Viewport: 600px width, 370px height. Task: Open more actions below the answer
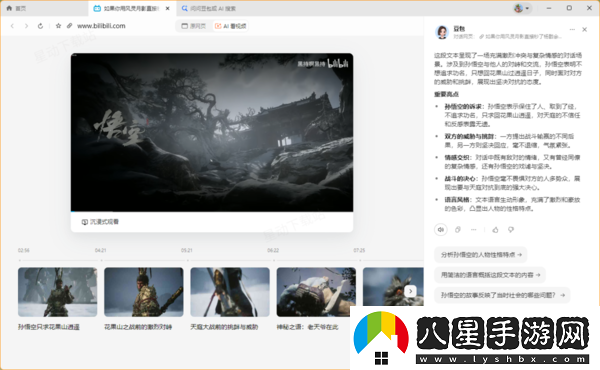[473, 230]
